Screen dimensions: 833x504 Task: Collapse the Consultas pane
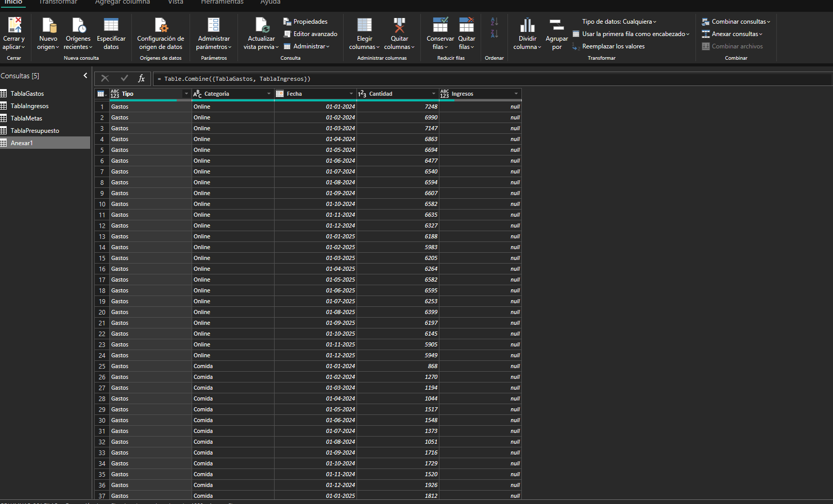86,76
